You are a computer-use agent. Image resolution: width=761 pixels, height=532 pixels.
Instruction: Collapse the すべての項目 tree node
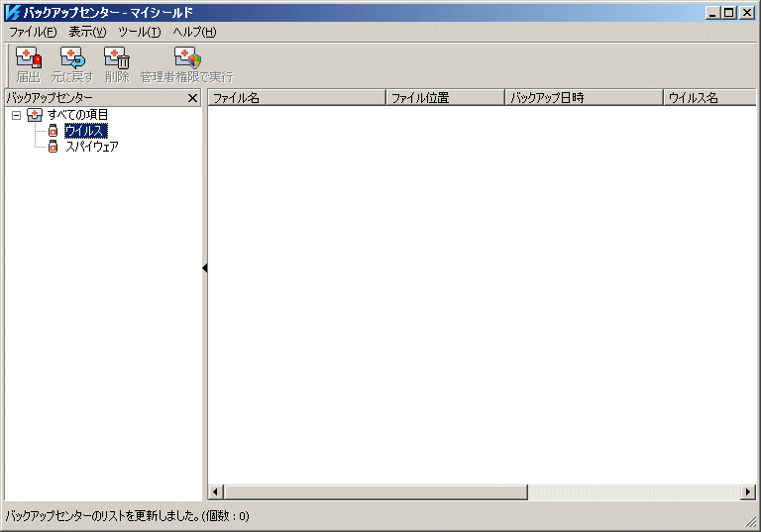point(17,115)
